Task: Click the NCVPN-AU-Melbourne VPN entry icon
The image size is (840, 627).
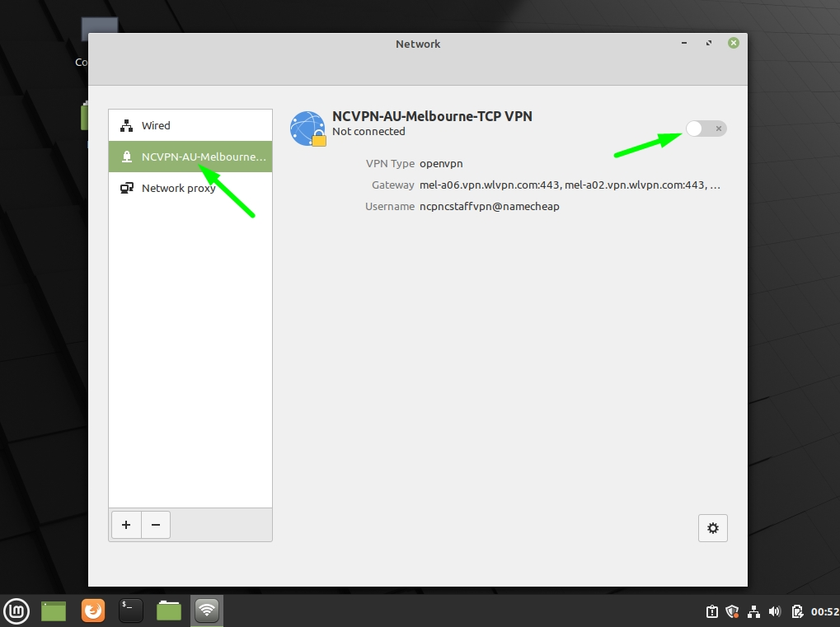Action: 126,156
